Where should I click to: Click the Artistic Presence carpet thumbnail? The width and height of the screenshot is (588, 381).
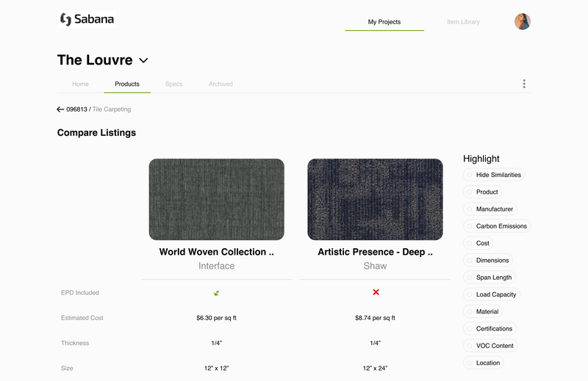click(x=375, y=199)
